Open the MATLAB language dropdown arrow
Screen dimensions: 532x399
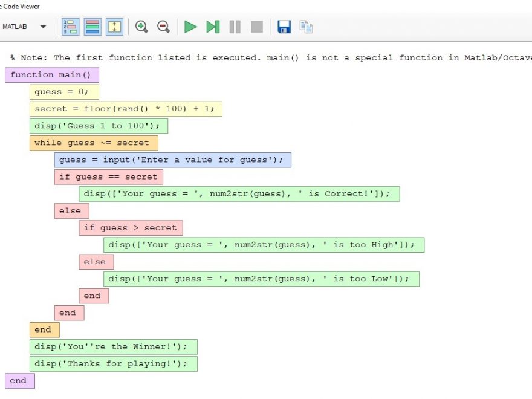click(43, 27)
